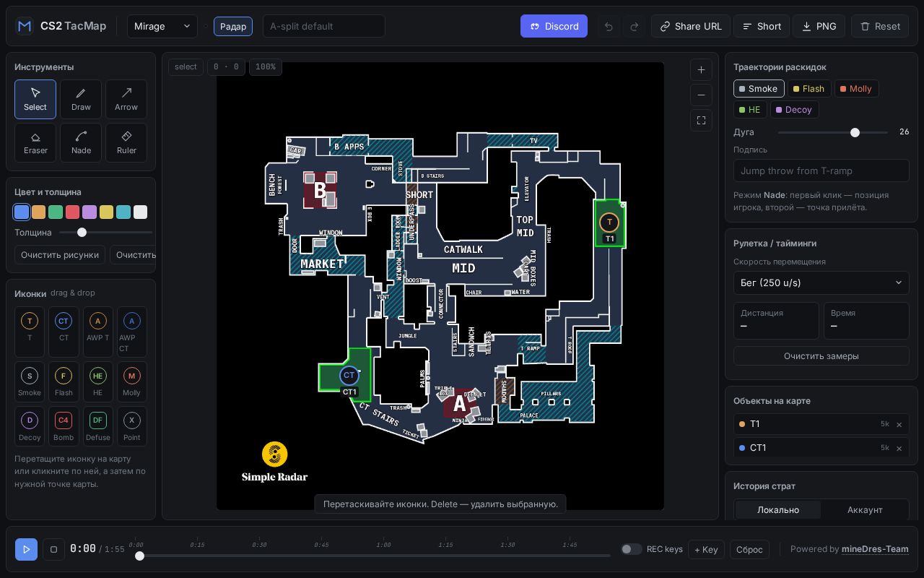Adjust the Дуга arc slider
Image resolution: width=924 pixels, height=578 pixels.
click(833, 132)
